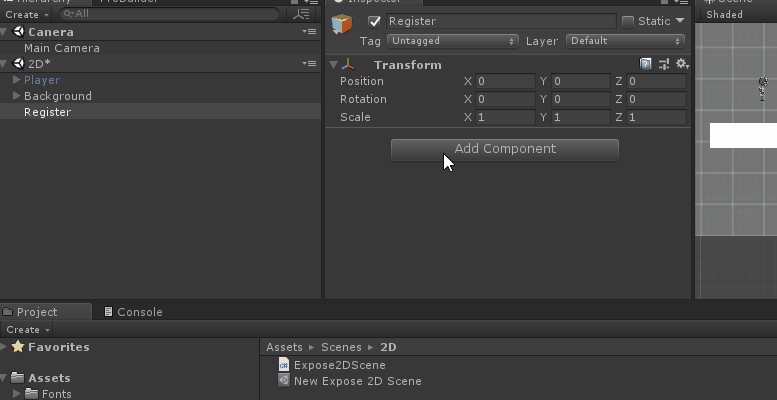Toggle the Static checkbox

tap(627, 21)
